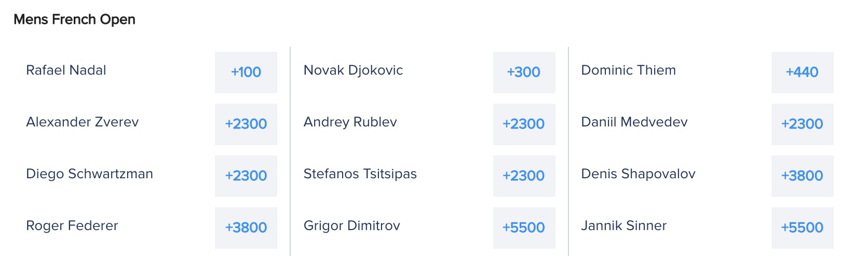Image resolution: width=868 pixels, height=256 pixels.
Task: Click the Novak Djokovic player name
Action: point(353,70)
